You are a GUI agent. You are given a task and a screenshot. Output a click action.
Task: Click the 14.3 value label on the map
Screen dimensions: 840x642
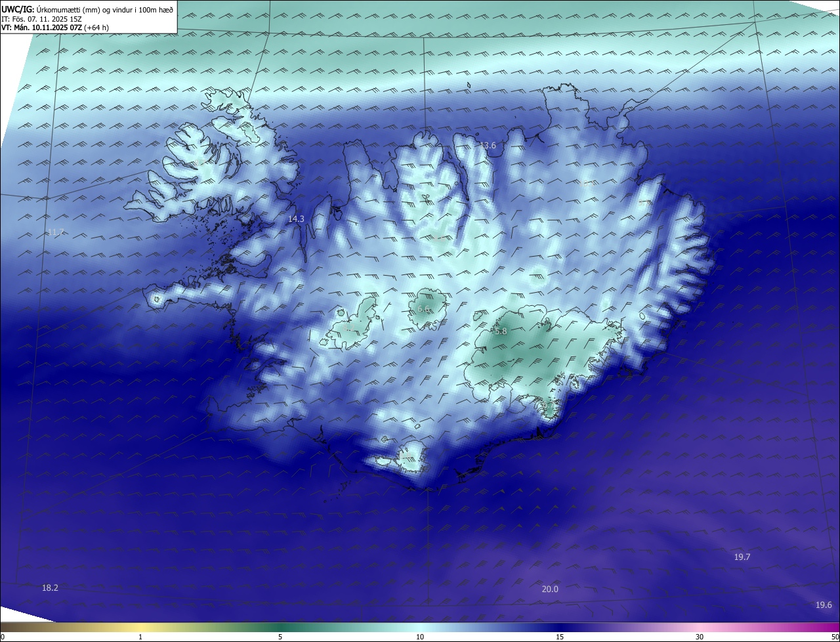coord(296,219)
